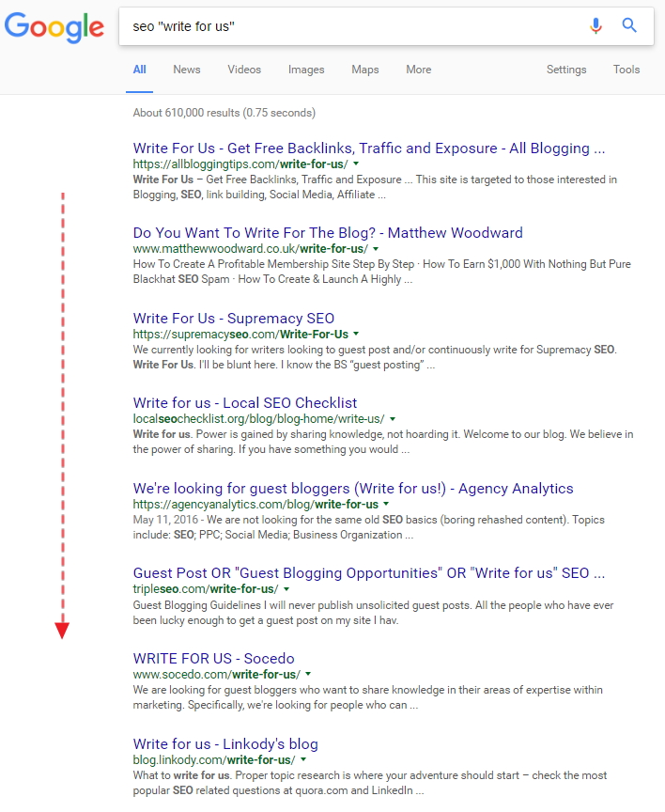Expand dropdown arrow beside localseochecklist.org URL
The image size is (665, 812).
393,418
